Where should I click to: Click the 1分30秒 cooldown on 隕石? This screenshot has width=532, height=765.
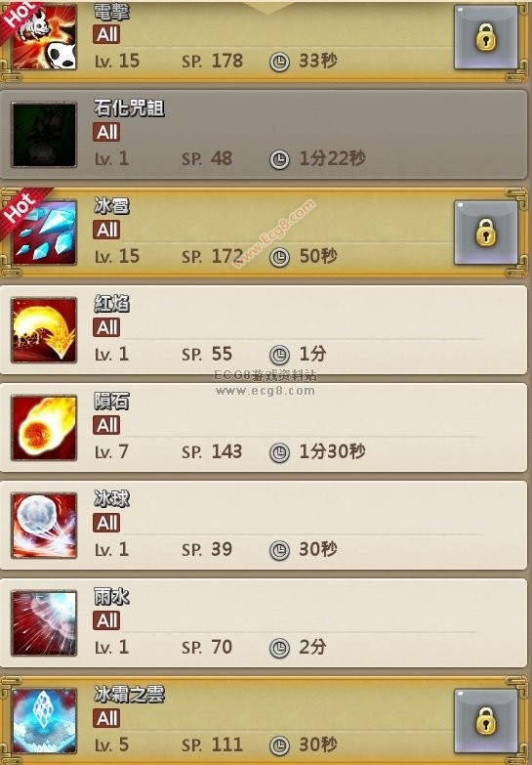pyautogui.click(x=332, y=451)
